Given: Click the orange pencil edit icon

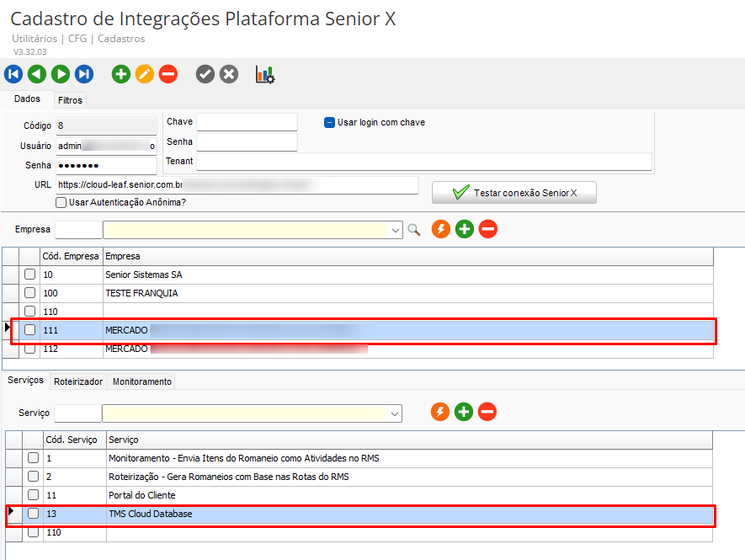Looking at the screenshot, I should pyautogui.click(x=145, y=74).
